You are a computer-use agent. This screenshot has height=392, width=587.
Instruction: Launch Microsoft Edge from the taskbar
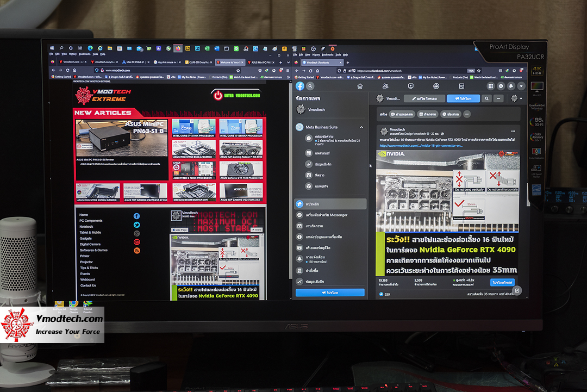90,48
